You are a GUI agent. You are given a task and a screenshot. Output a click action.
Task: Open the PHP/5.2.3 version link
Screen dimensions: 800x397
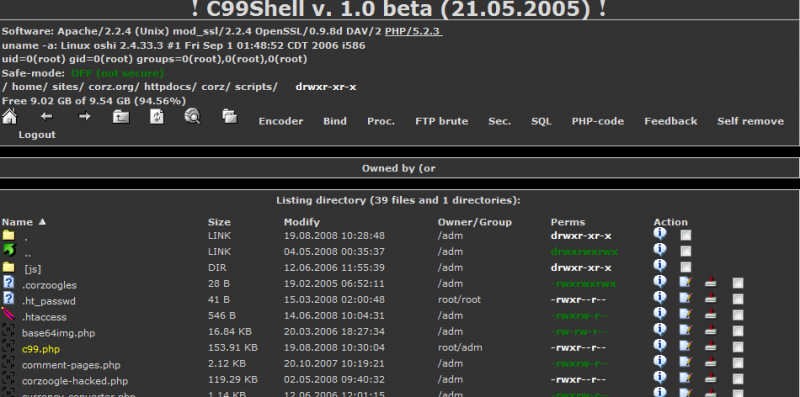point(413,31)
